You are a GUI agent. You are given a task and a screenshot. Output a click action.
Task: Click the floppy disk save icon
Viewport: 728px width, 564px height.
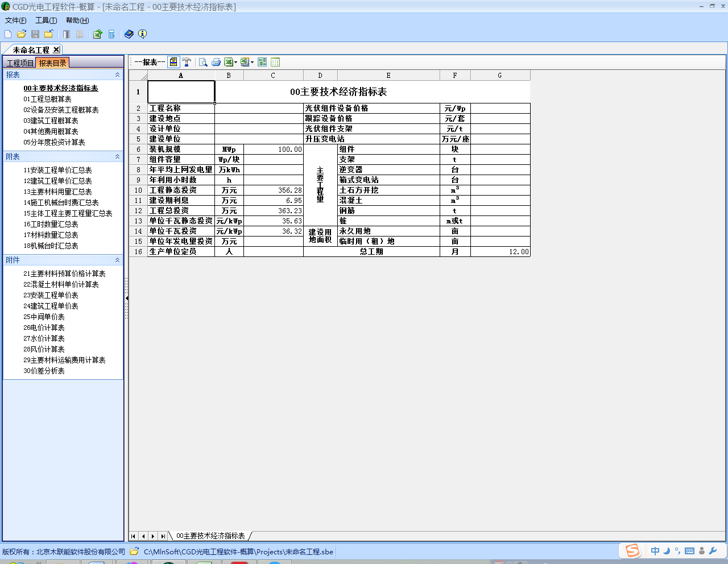click(35, 34)
